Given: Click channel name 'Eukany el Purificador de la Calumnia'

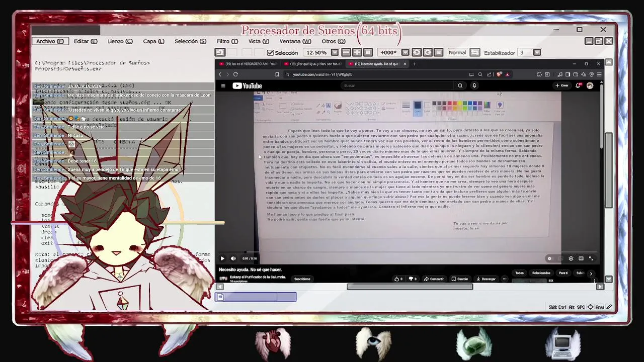Looking at the screenshot, I should pyautogui.click(x=258, y=277).
